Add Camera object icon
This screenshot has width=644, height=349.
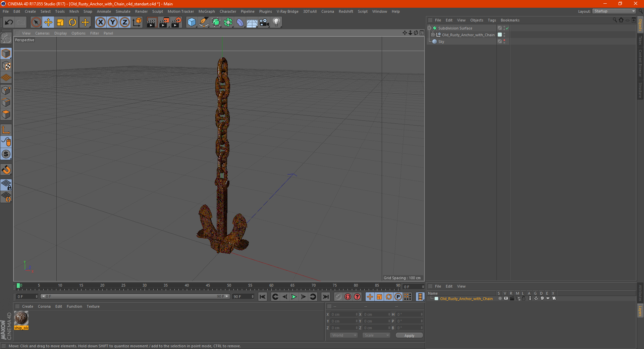tap(264, 22)
